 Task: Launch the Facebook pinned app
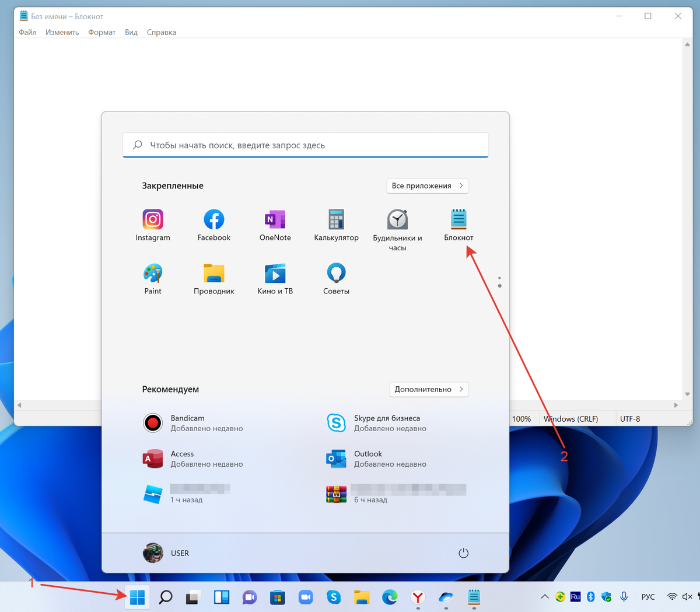tap(214, 226)
